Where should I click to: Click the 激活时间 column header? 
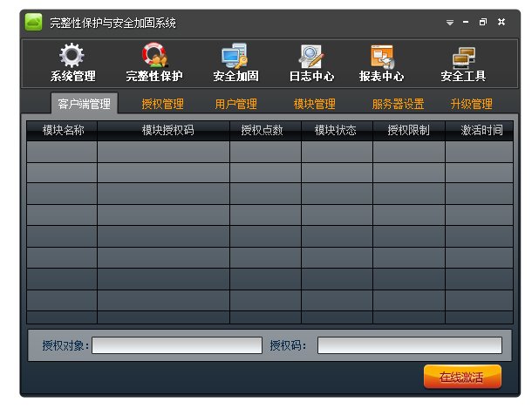481,131
